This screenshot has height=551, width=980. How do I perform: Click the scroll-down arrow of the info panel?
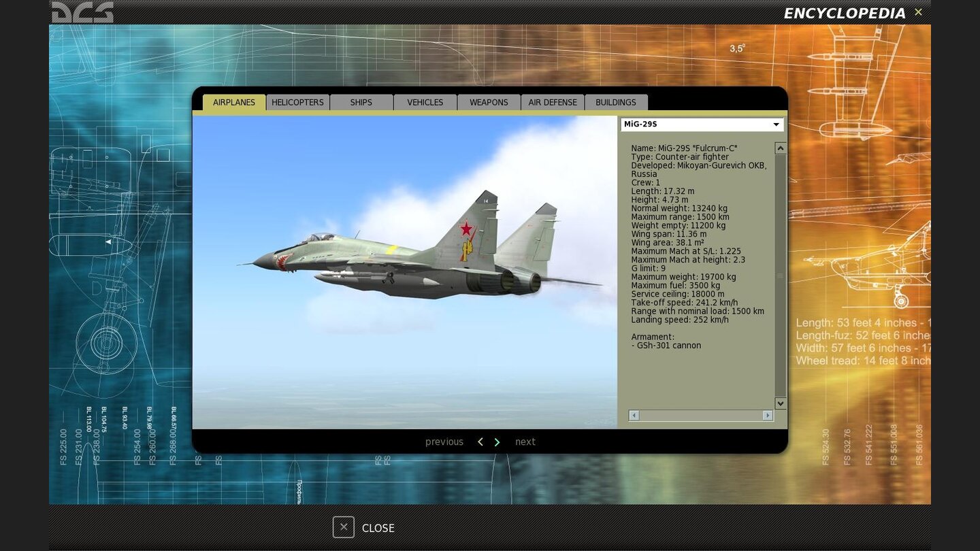tap(781, 403)
